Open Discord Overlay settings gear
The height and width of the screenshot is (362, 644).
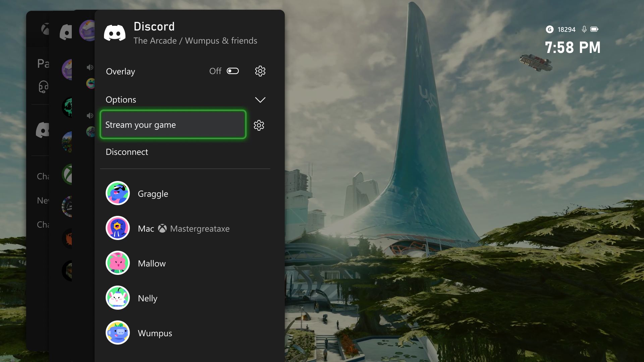click(x=260, y=71)
